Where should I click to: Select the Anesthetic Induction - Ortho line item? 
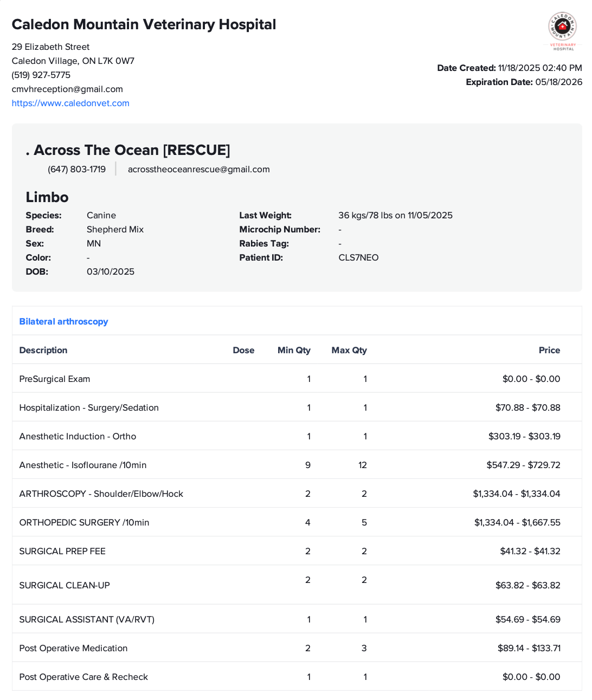(78, 436)
